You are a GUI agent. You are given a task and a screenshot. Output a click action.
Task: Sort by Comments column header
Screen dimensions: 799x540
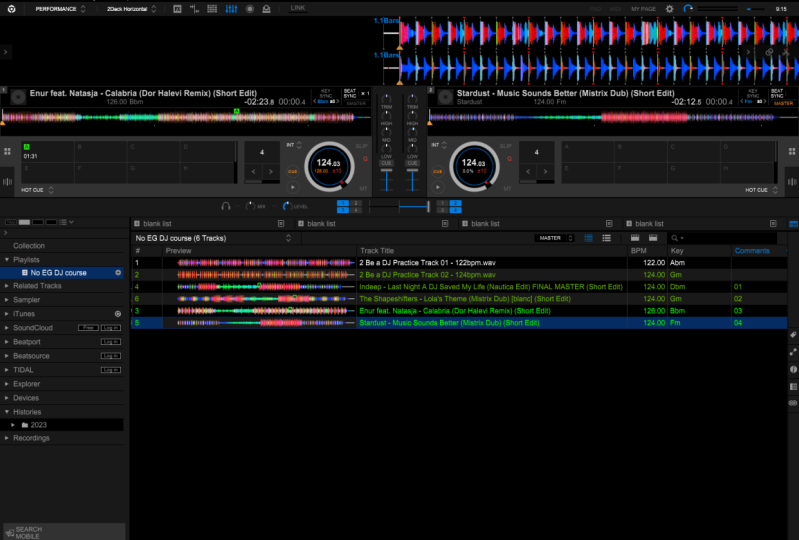click(x=752, y=251)
